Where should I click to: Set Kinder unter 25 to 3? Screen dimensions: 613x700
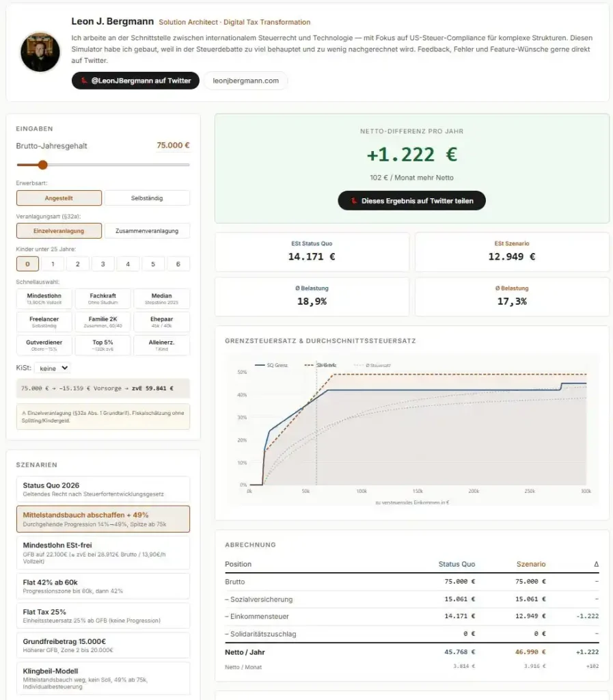tap(103, 263)
